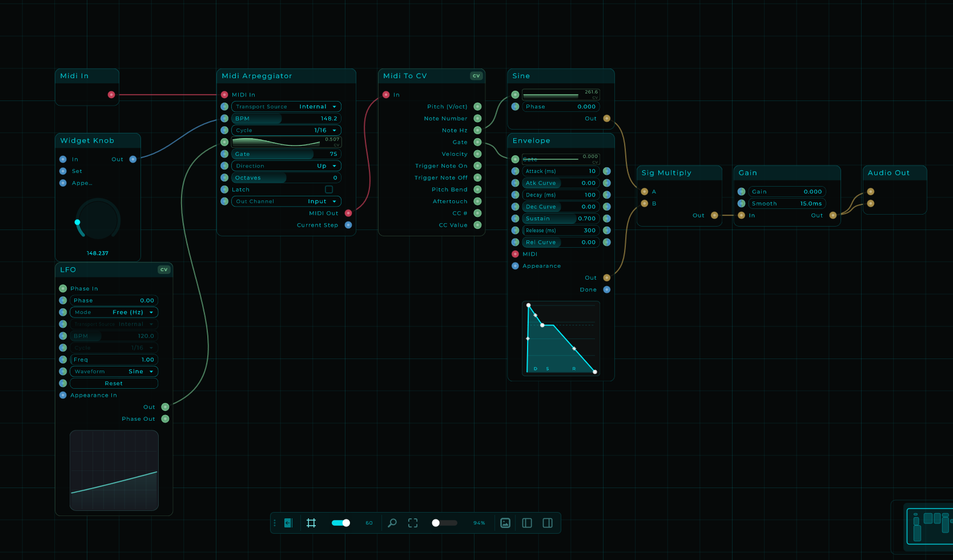Click the Gain value 0.000 field
The image size is (953, 560).
[x=787, y=192]
